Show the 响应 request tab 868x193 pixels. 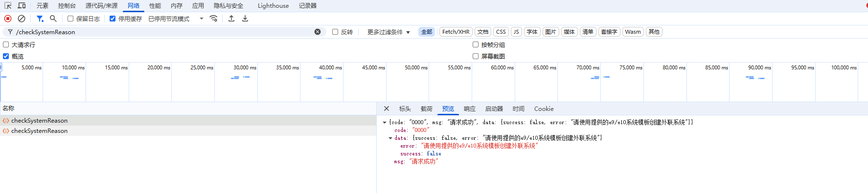(470, 108)
